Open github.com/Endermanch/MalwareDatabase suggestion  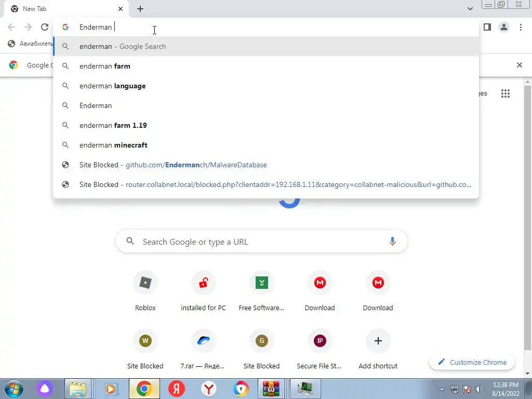tap(266, 165)
